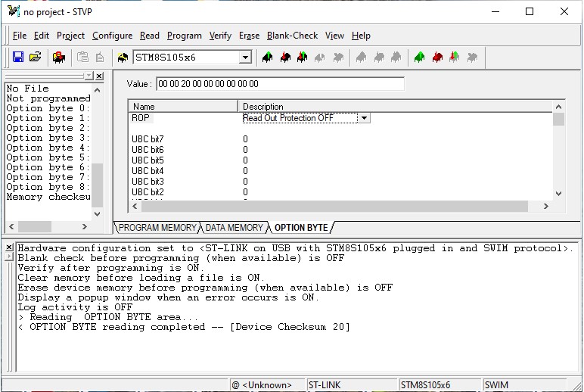Click the option table's scroll down arrow

pos(558,194)
